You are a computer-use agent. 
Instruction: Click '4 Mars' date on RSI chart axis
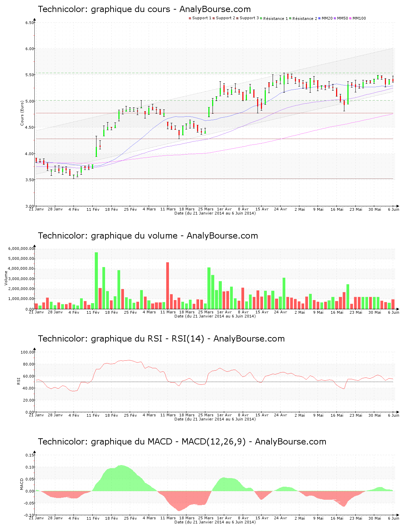(x=149, y=415)
